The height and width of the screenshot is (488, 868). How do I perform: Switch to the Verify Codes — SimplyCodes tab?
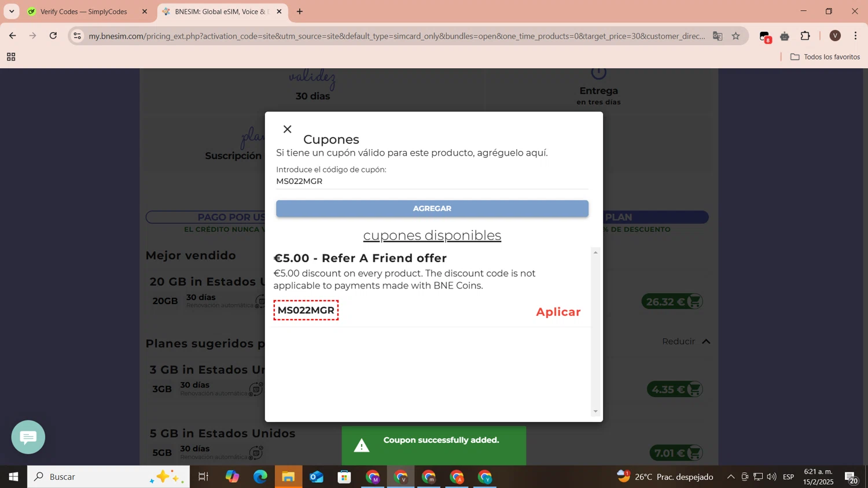point(84,12)
